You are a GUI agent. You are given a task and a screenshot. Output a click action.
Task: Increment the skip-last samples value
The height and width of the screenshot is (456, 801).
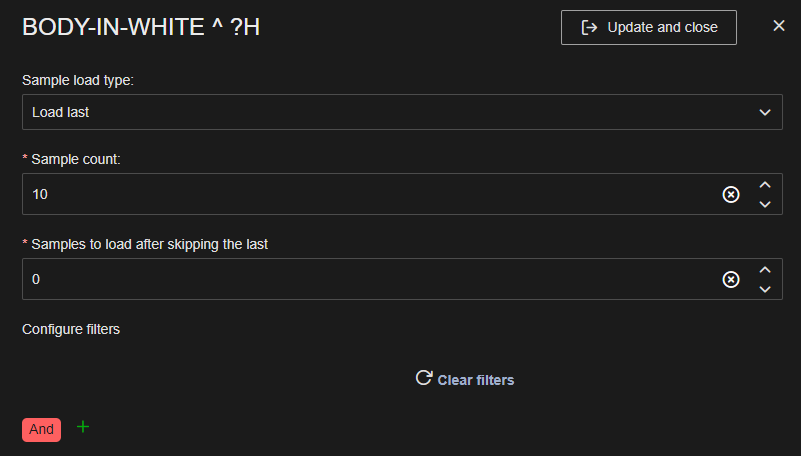pos(765,270)
